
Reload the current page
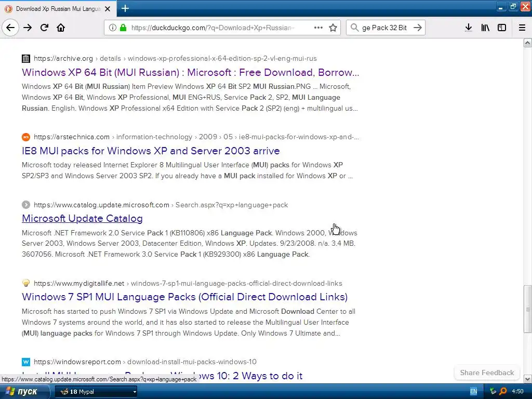pos(45,28)
